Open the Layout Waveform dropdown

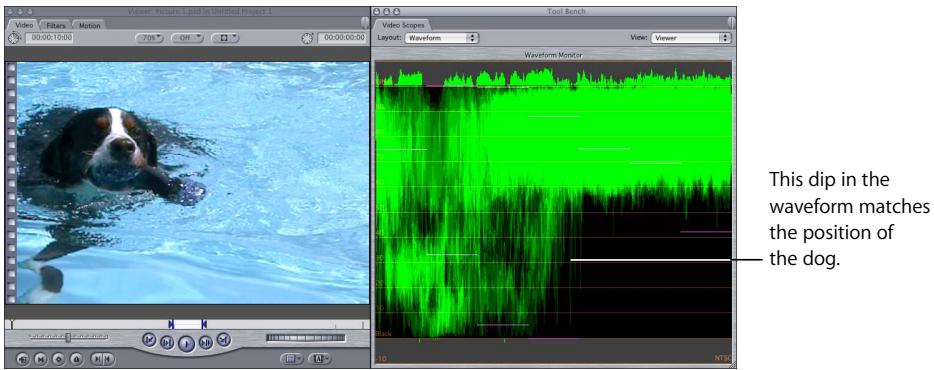[441, 38]
